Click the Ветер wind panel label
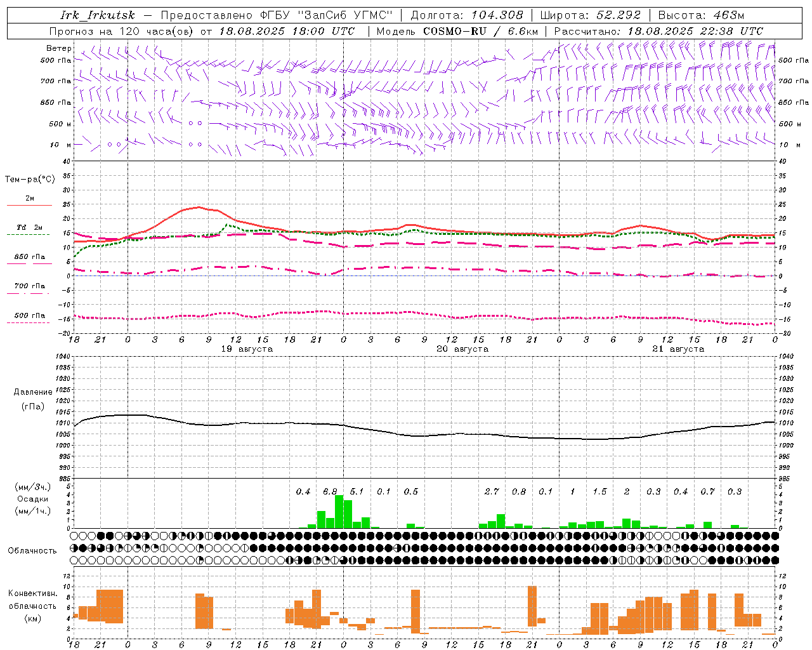 coord(58,48)
